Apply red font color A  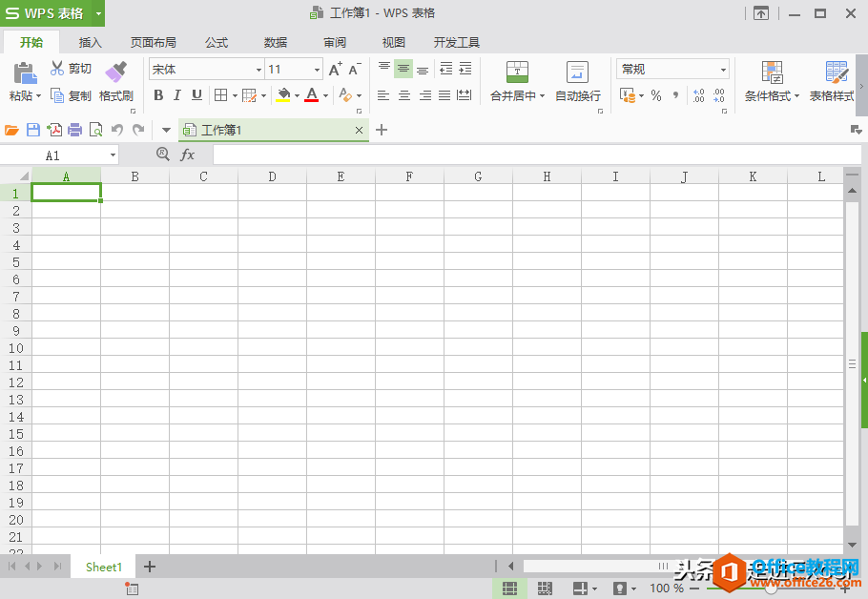point(312,95)
